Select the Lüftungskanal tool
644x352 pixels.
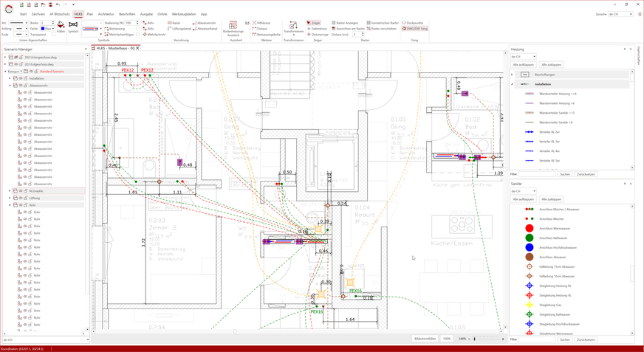pyautogui.click(x=179, y=29)
